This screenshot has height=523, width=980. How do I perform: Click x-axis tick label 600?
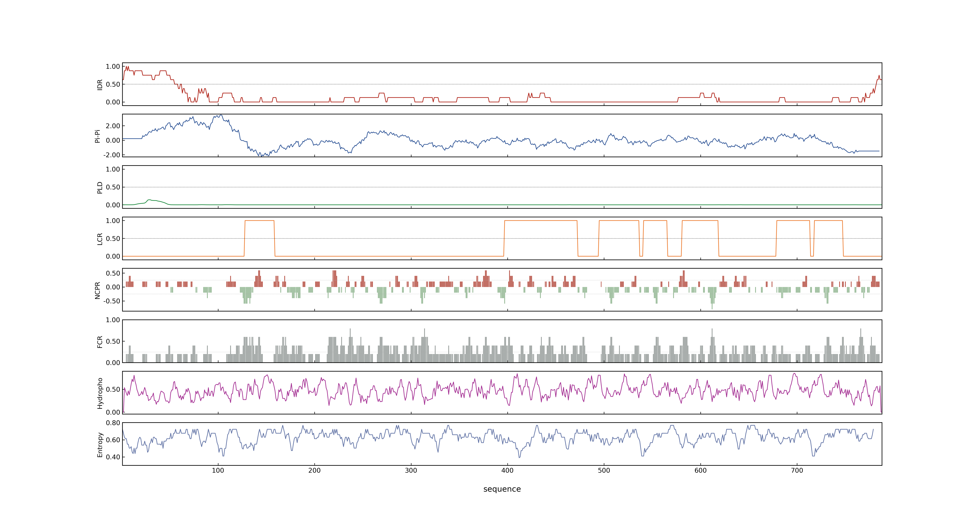[700, 470]
